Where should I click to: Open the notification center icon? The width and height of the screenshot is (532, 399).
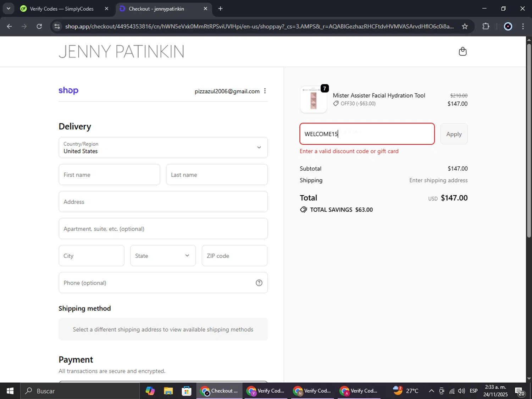pos(520,391)
